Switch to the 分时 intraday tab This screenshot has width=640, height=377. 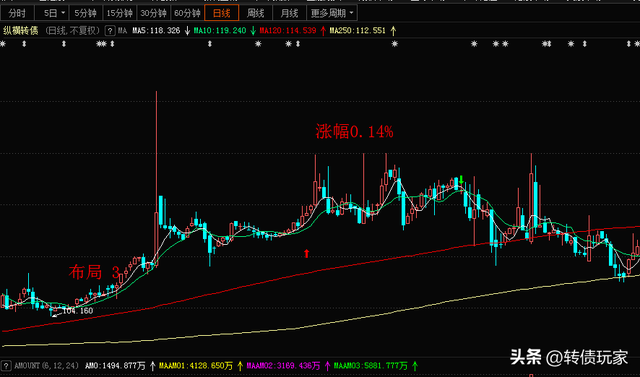17,13
